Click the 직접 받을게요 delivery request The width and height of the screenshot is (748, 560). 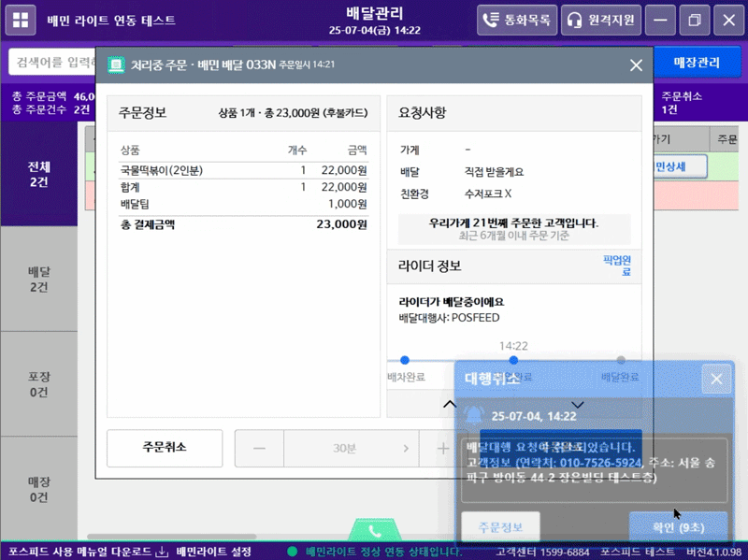click(494, 172)
